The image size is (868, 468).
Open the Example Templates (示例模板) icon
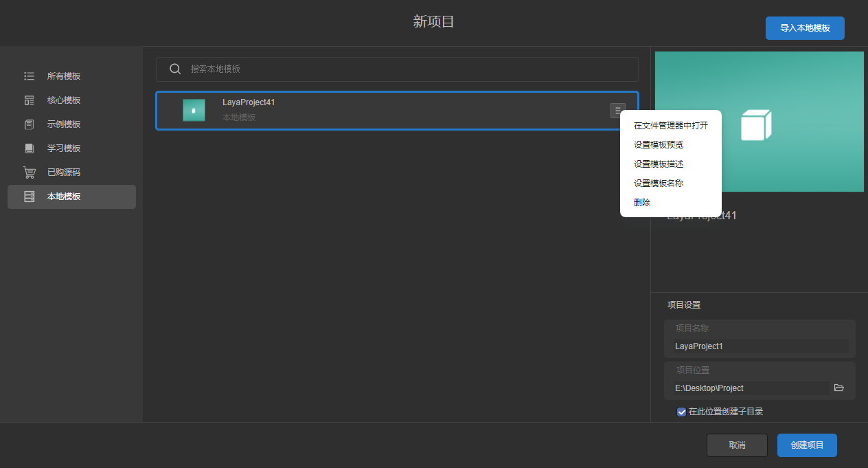(x=29, y=124)
